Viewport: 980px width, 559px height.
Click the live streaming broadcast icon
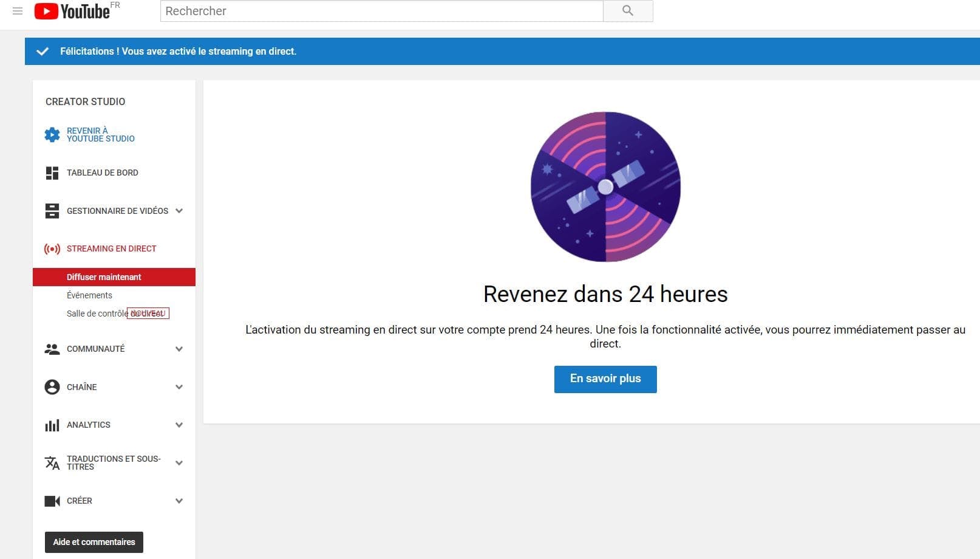(x=52, y=249)
